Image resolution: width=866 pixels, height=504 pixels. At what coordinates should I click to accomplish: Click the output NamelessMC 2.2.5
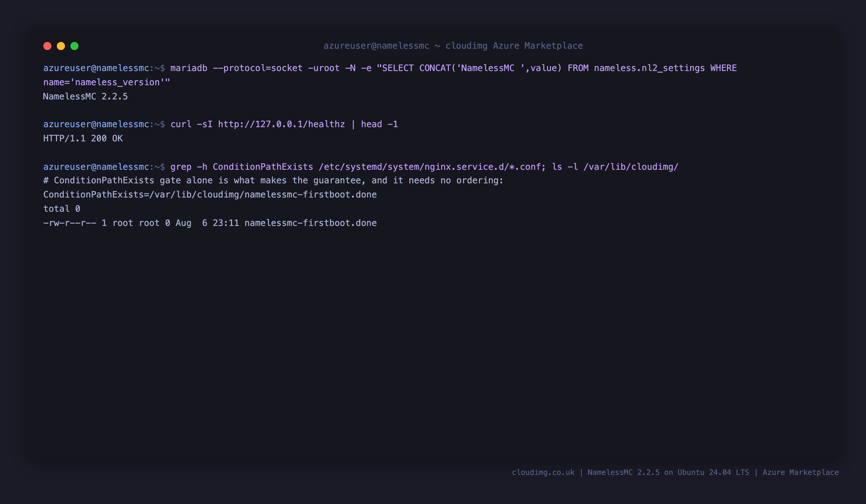[85, 96]
